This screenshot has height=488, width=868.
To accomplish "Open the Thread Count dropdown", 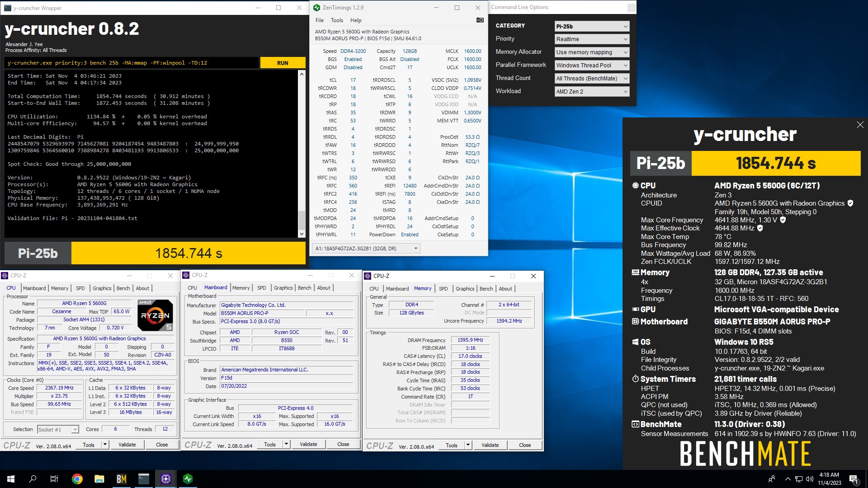I will pos(592,79).
